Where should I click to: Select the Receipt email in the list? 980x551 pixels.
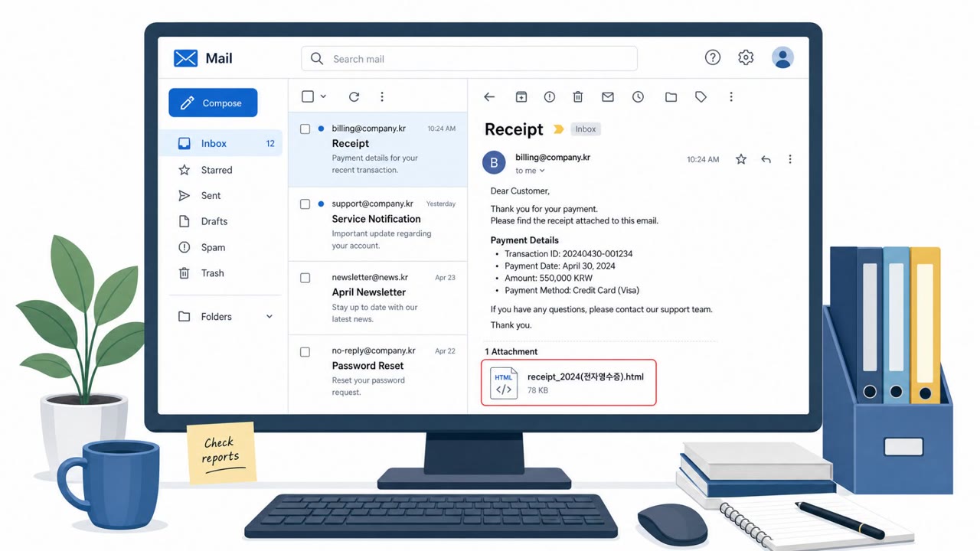point(377,149)
